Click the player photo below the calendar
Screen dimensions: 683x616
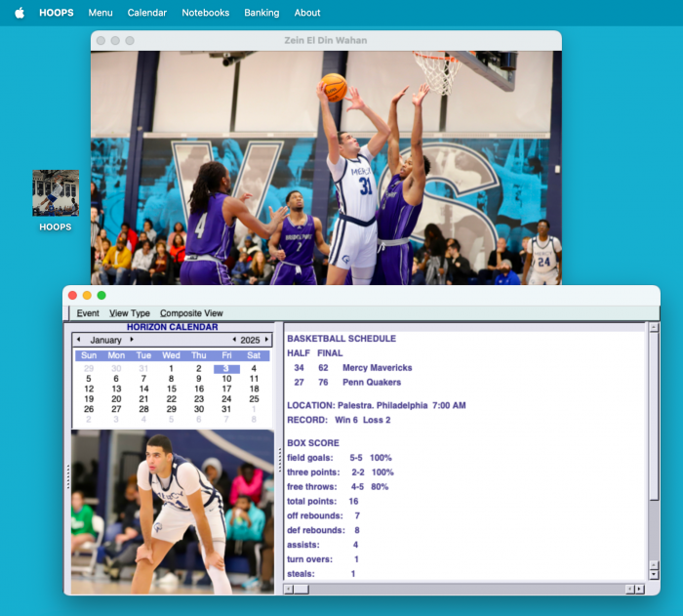[x=172, y=511]
